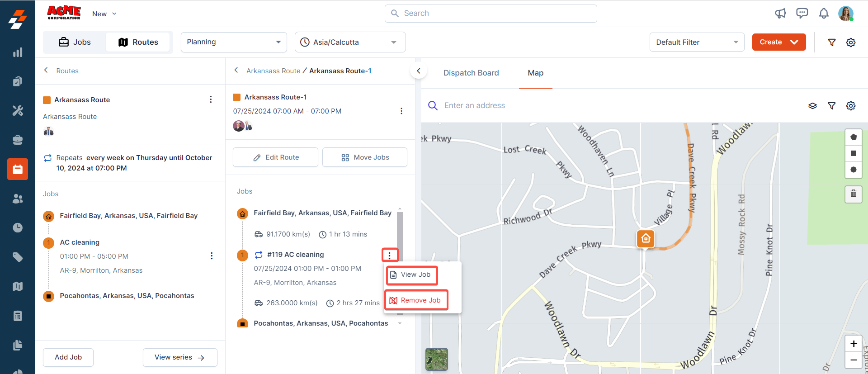
Task: Open the announcements megaphone icon
Action: 780,13
